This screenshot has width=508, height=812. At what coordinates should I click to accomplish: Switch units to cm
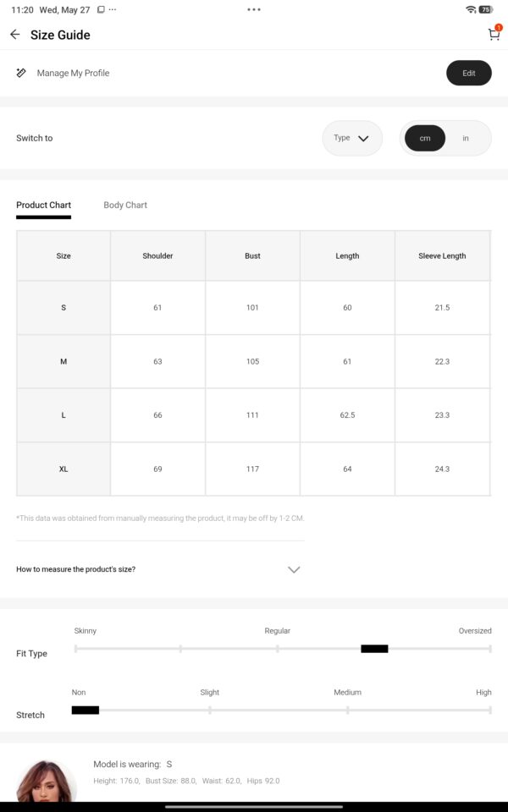click(x=425, y=138)
